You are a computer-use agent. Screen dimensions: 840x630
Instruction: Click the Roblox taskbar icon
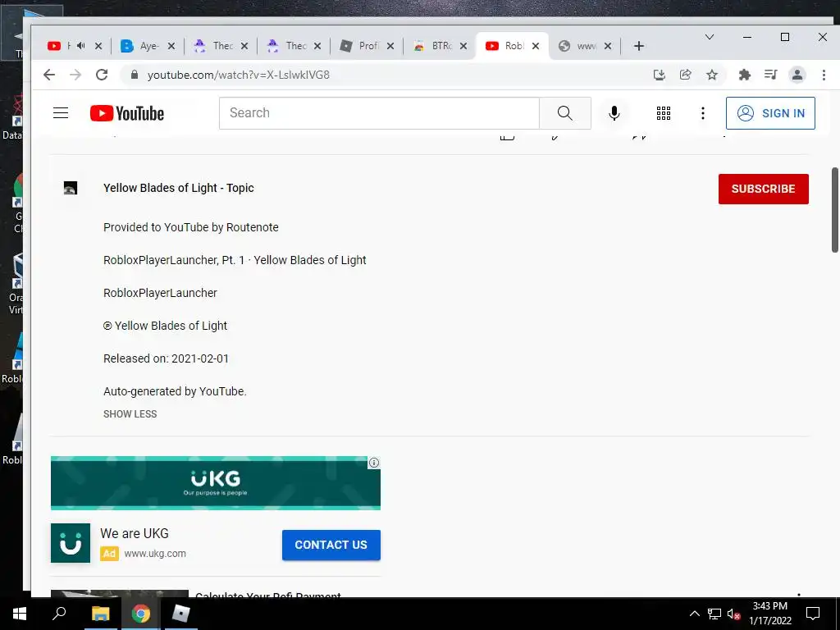tap(181, 614)
